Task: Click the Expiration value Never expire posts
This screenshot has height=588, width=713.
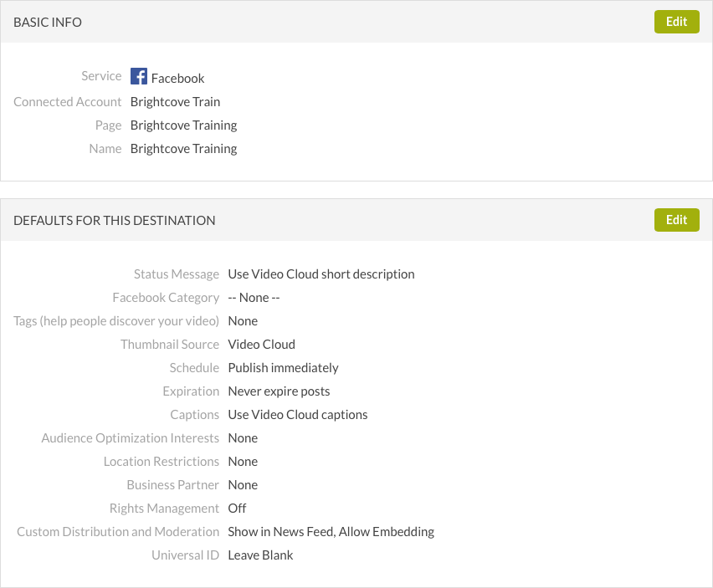Action: coord(279,391)
